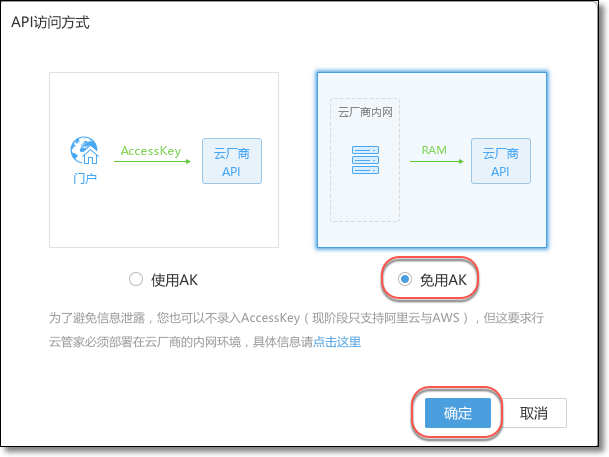This screenshot has height=457, width=609.
Task: Click the 云厂商 API box in AccessKey diagram
Action: pyautogui.click(x=232, y=161)
